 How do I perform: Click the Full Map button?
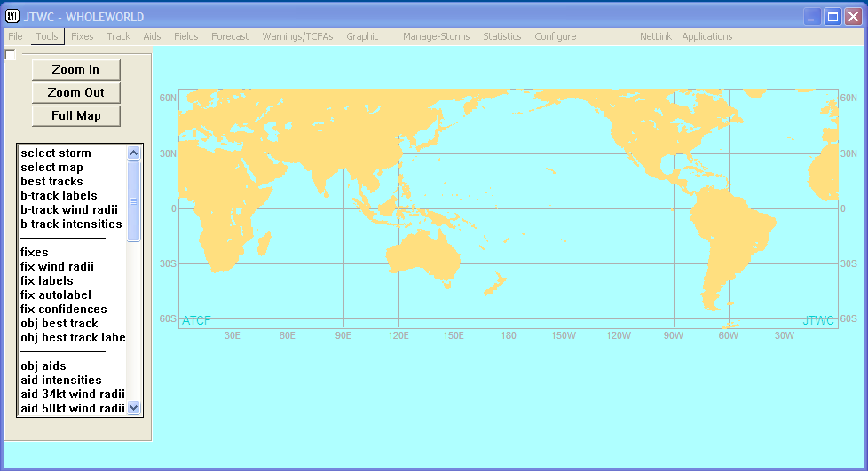click(x=76, y=115)
